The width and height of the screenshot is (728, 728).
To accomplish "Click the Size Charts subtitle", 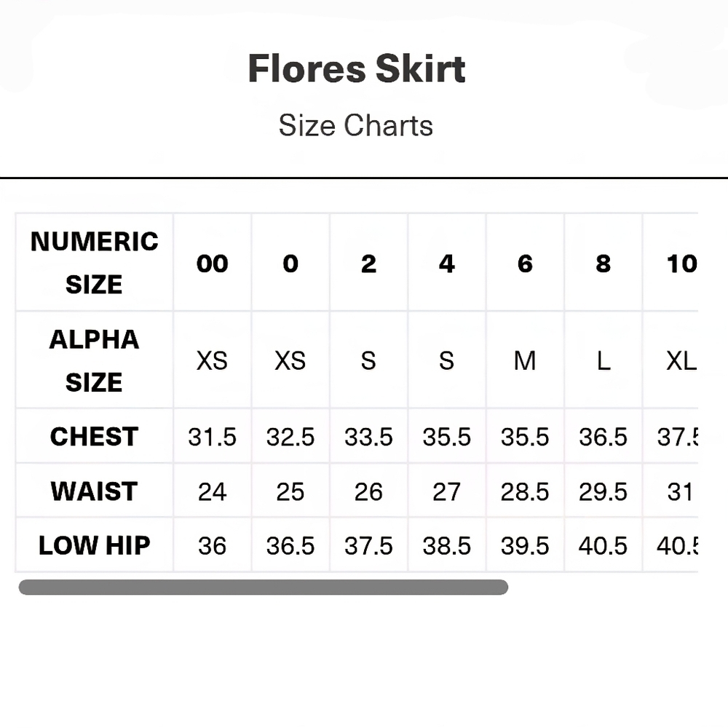I will pos(356,125).
